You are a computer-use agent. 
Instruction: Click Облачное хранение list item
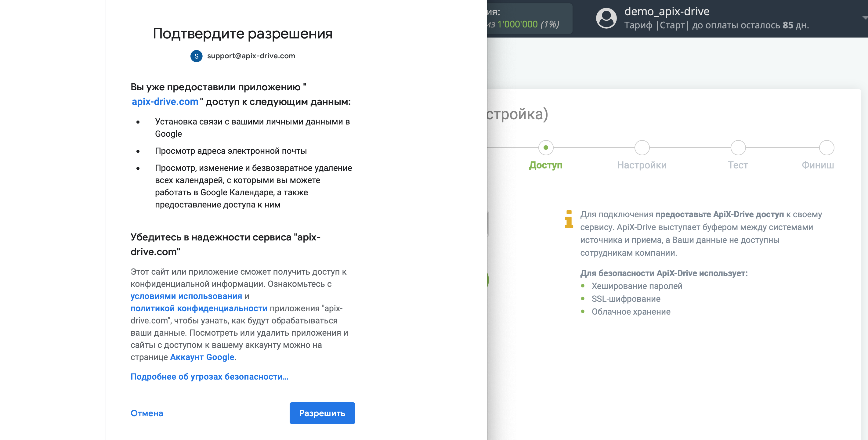tap(631, 312)
